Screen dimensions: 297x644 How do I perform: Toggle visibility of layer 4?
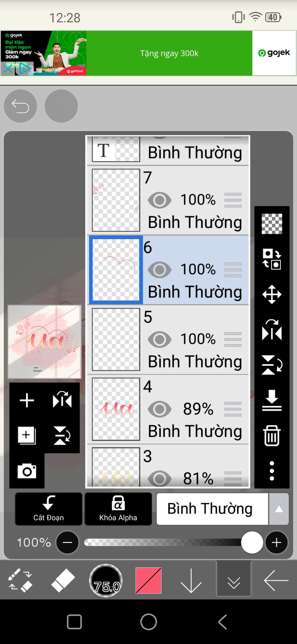coord(160,409)
